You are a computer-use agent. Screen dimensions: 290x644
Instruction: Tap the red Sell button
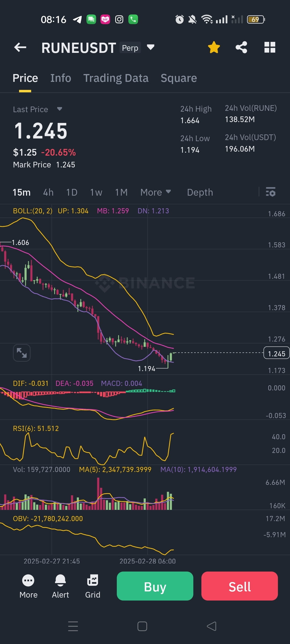click(x=240, y=586)
